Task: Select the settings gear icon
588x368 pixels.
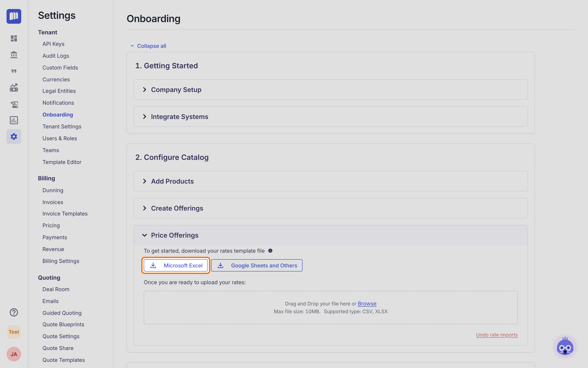Action: pos(14,137)
